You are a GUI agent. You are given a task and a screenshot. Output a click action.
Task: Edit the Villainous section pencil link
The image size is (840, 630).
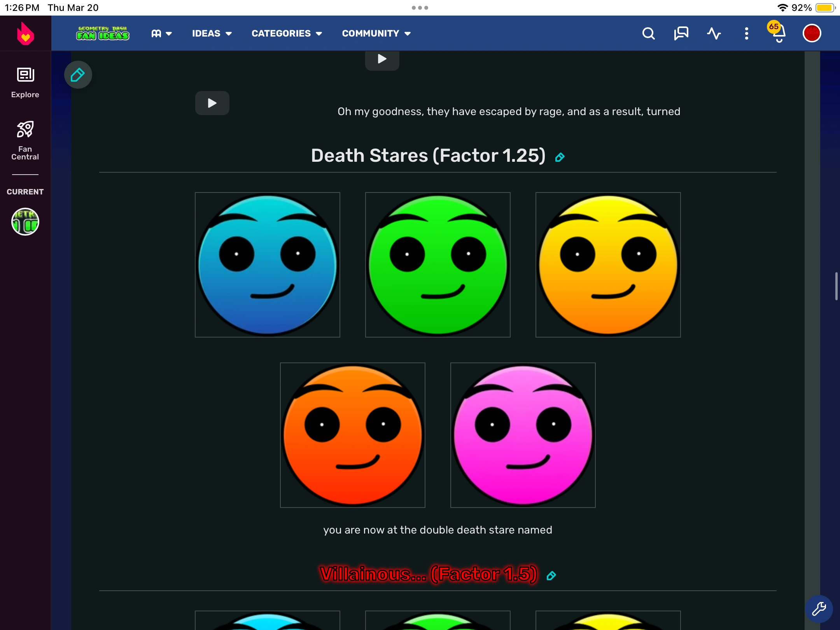pos(551,576)
